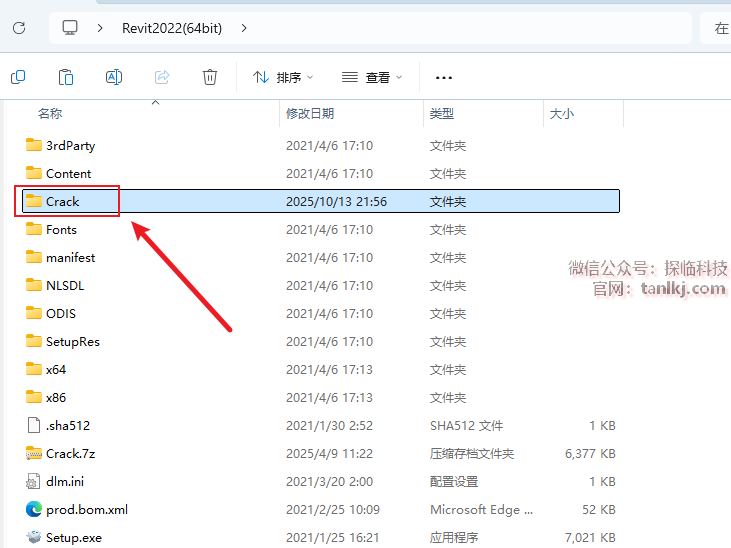731x548 pixels.
Task: Expand the chevron before Revit2022(64bit) in the path
Action: coord(100,28)
